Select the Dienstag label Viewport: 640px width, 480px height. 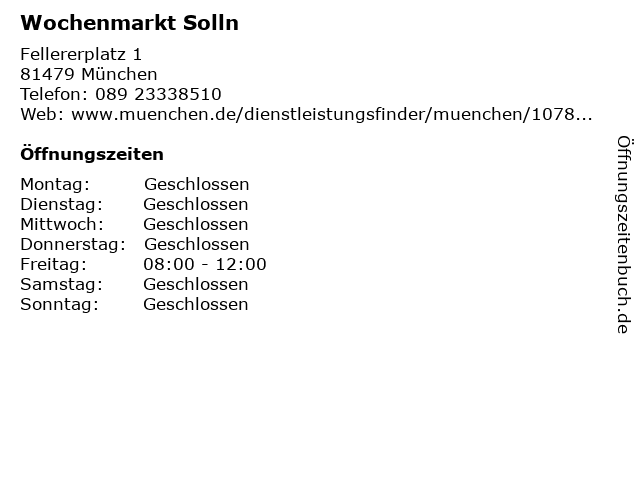(x=62, y=204)
